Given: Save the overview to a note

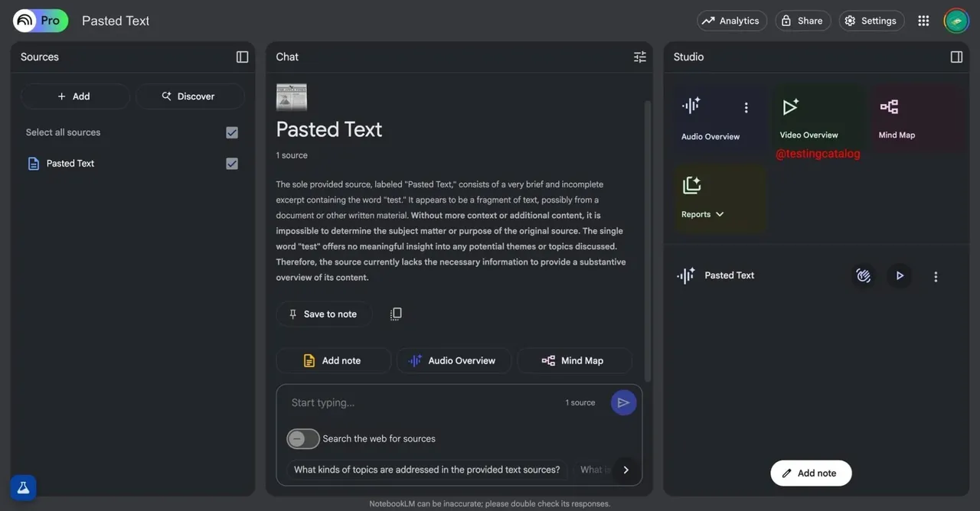Looking at the screenshot, I should [323, 314].
